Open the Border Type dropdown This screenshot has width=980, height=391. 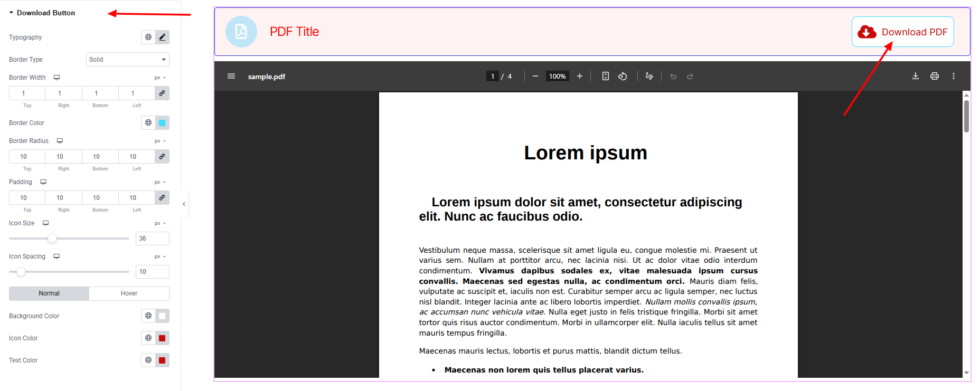coord(127,60)
